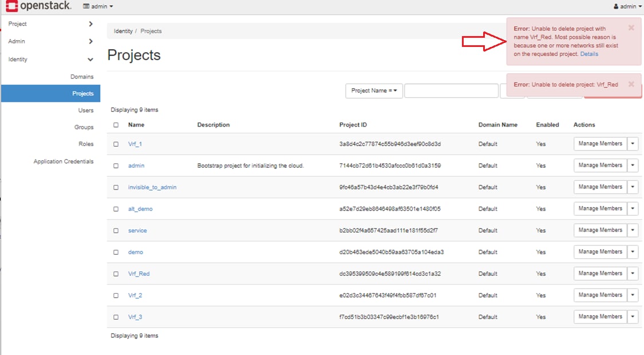Select the admin project checkbox

click(x=116, y=165)
